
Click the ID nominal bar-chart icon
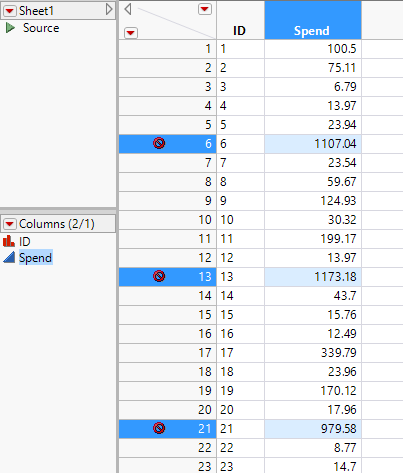[x=9, y=241]
